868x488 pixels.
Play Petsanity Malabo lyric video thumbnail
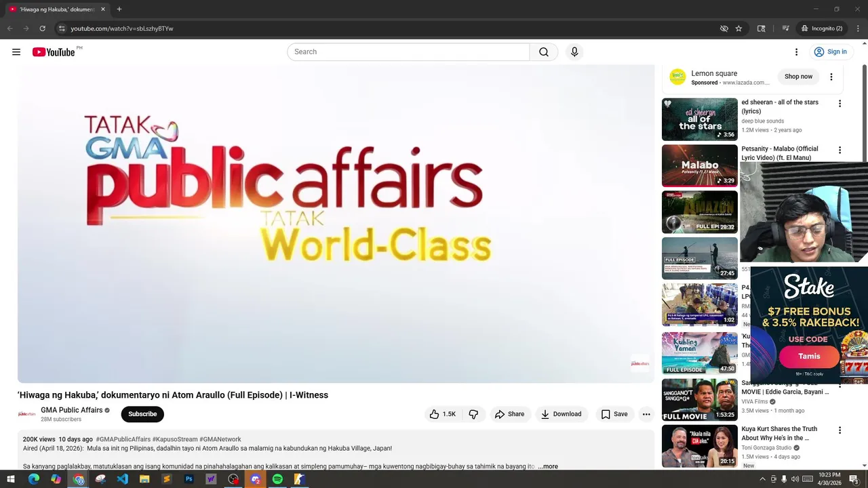(x=700, y=165)
